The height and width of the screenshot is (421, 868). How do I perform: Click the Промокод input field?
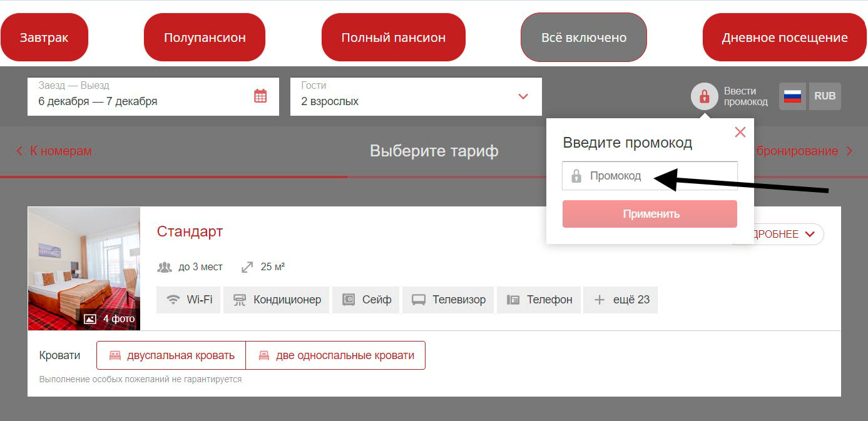click(x=650, y=176)
